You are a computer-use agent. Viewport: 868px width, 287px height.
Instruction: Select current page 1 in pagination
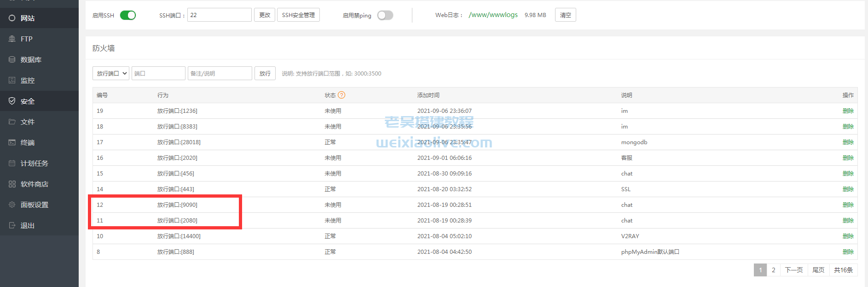(760, 270)
